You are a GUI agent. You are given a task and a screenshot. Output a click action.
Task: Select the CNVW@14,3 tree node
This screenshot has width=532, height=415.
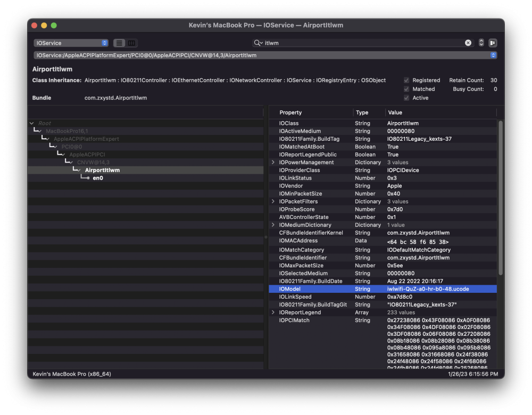(93, 162)
